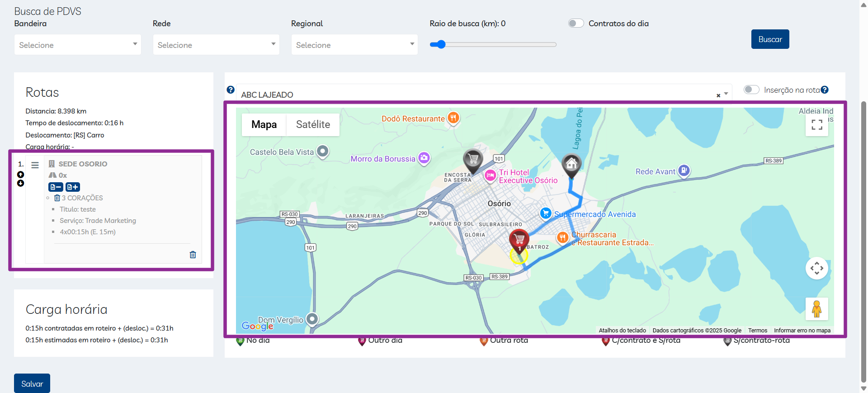The height and width of the screenshot is (393, 868).
Task: Open the Regional dropdown
Action: pyautogui.click(x=354, y=45)
